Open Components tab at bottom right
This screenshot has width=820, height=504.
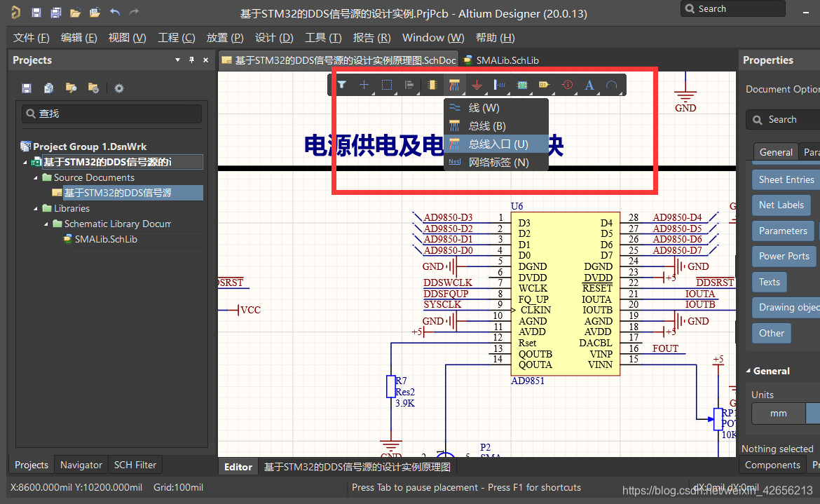point(772,465)
